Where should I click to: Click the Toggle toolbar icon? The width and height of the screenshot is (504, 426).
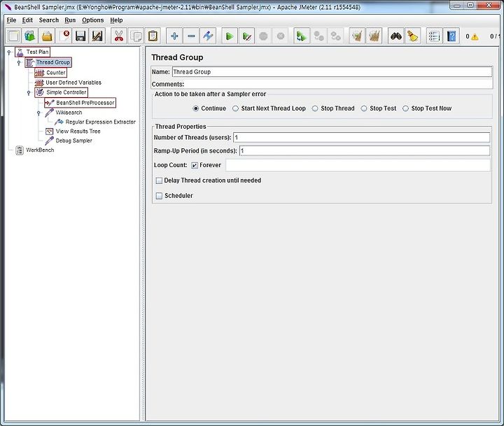208,36
